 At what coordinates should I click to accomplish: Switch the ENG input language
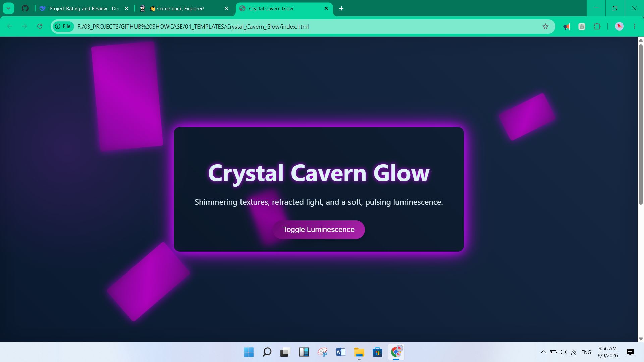[x=586, y=352]
